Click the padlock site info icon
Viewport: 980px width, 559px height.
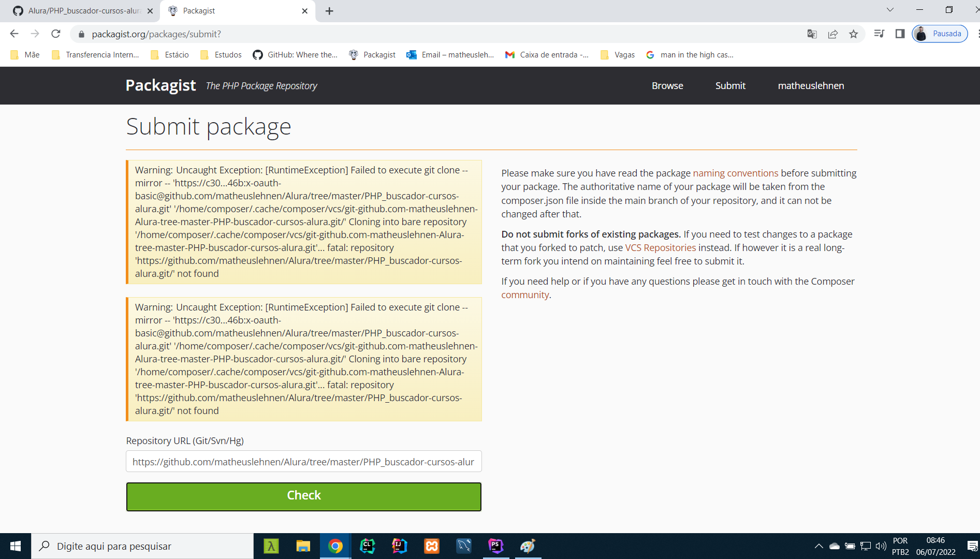coord(81,34)
